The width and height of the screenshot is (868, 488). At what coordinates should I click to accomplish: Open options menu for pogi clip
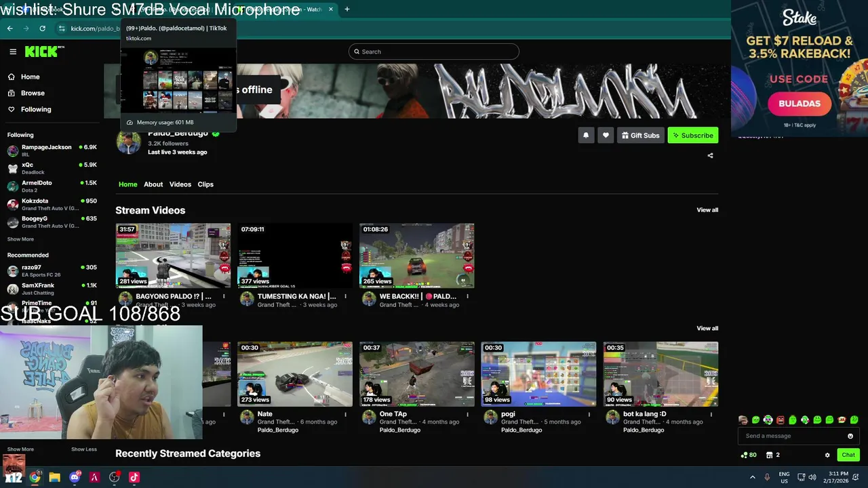[x=589, y=414]
